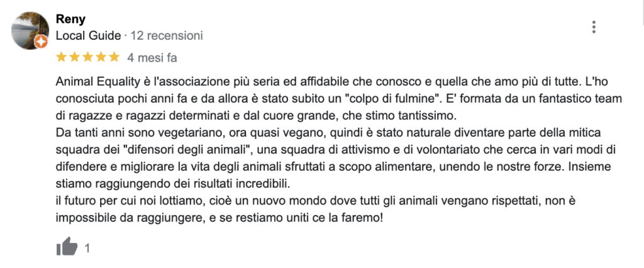The width and height of the screenshot is (644, 268).
Task: Select the second yellow rating star
Action: click(74, 57)
